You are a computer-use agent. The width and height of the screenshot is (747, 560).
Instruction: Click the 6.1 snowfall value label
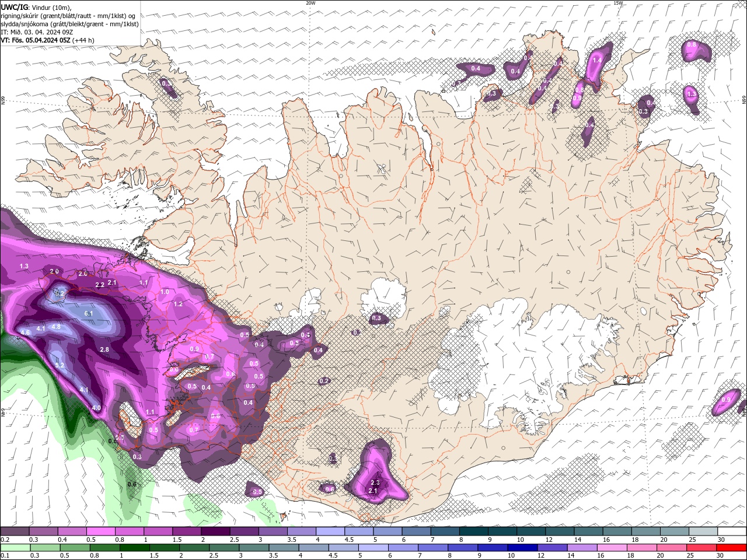click(89, 314)
